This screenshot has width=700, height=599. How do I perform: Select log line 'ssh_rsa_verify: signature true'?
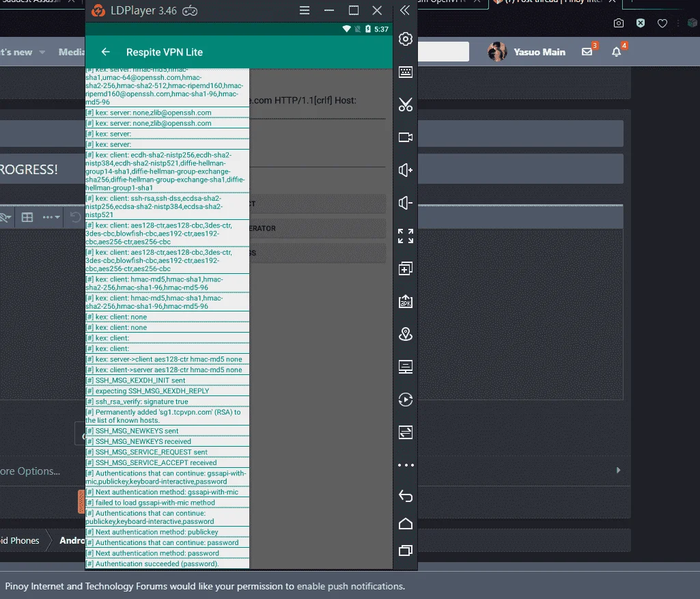pyautogui.click(x=167, y=402)
